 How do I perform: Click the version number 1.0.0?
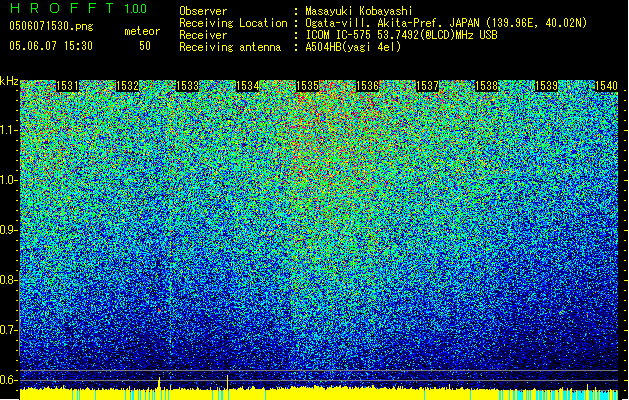click(x=135, y=9)
